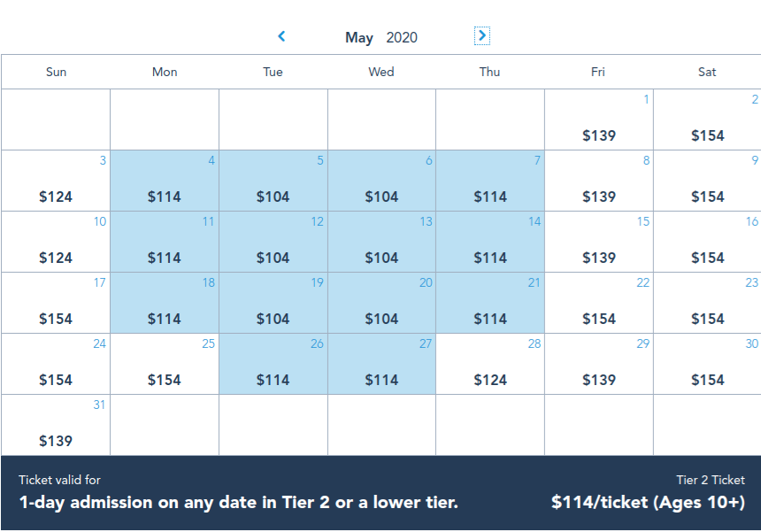Select May 25 priced $154
The height and width of the screenshot is (532, 761).
(165, 364)
